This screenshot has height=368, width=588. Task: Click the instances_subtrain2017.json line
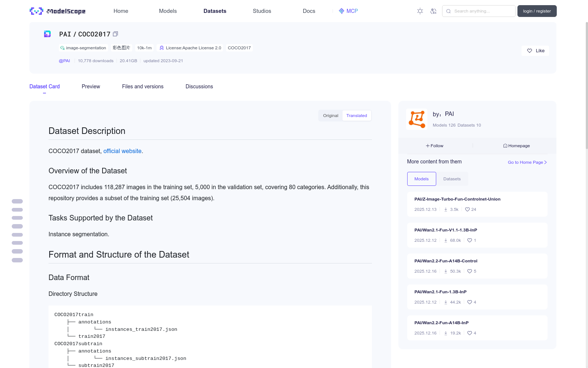tap(146, 358)
